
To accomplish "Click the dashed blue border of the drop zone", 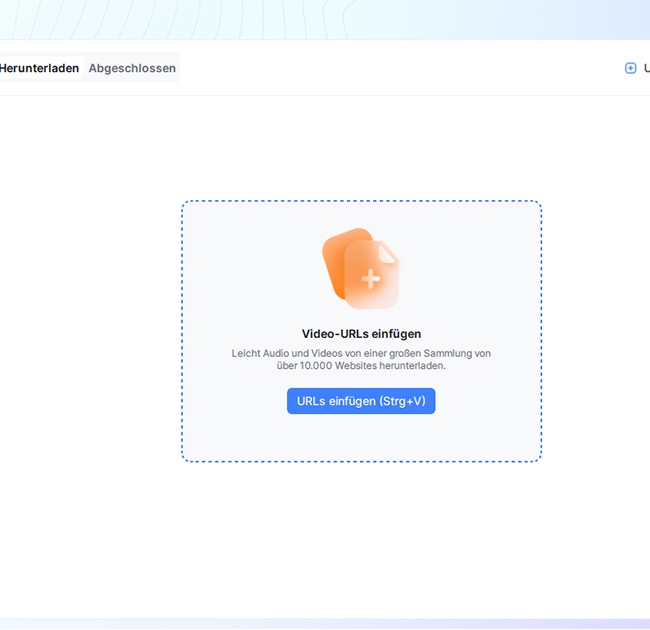I will (182, 330).
